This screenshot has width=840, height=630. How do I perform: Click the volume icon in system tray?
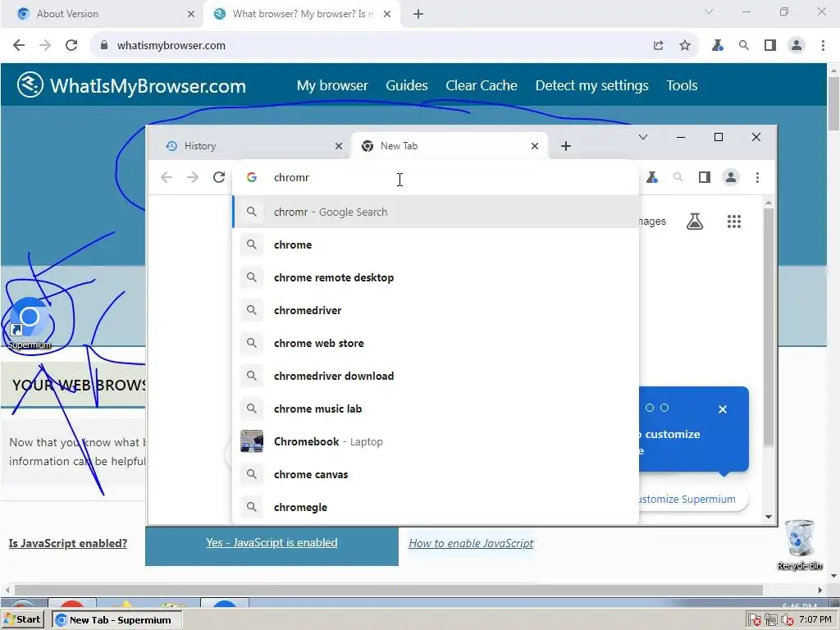pyautogui.click(x=787, y=620)
